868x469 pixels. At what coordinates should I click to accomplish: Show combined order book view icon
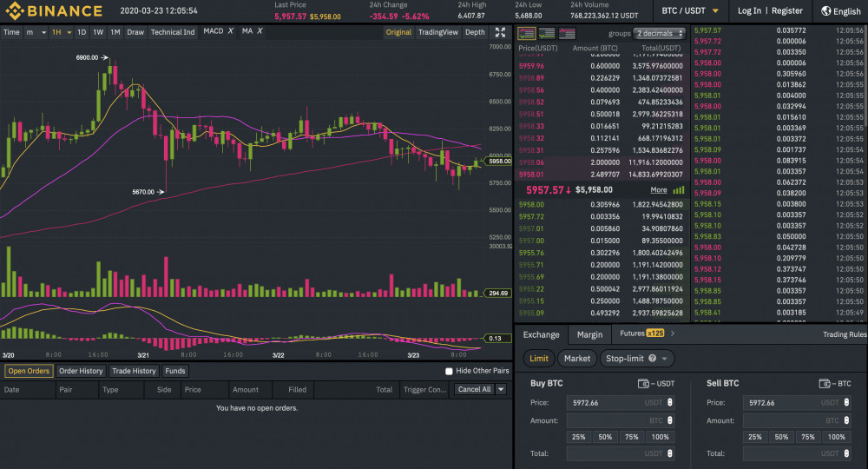(526, 33)
